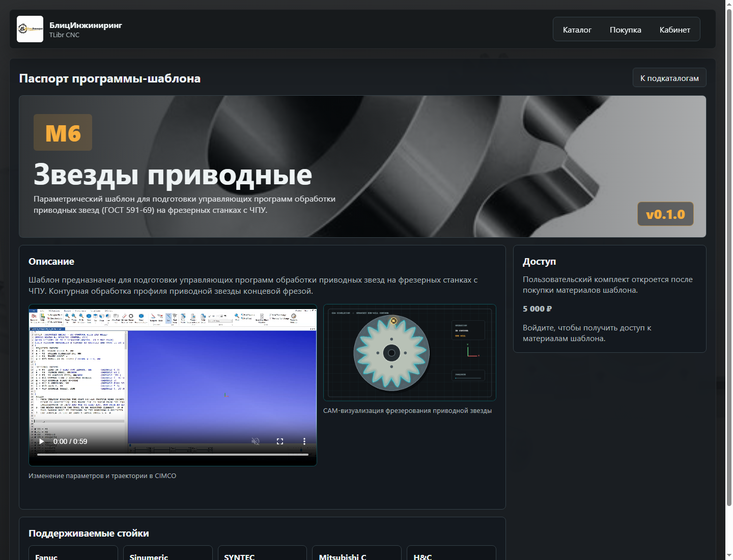Select the SYNTEC controller card
The width and height of the screenshot is (733, 560).
pyautogui.click(x=263, y=553)
